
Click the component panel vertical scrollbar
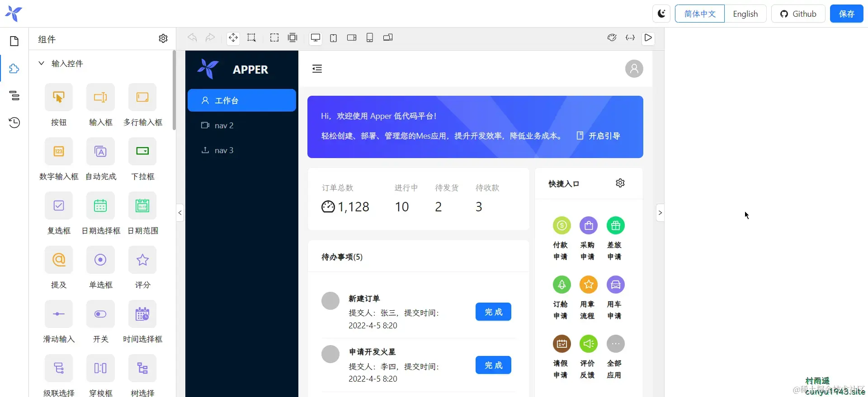coord(174,90)
